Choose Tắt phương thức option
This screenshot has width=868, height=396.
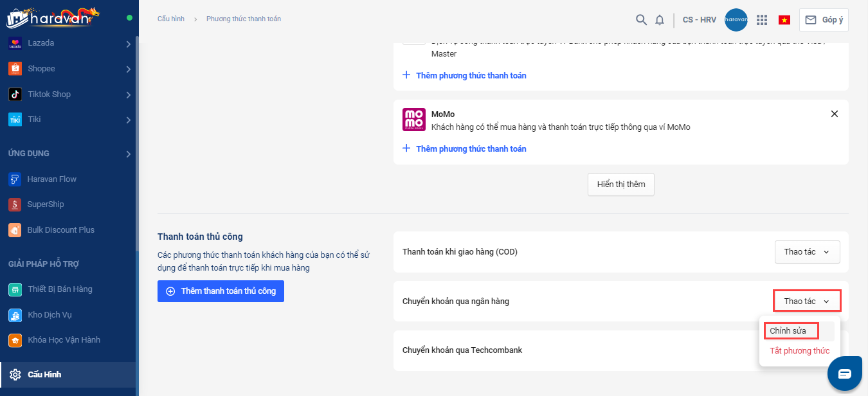[x=799, y=351]
